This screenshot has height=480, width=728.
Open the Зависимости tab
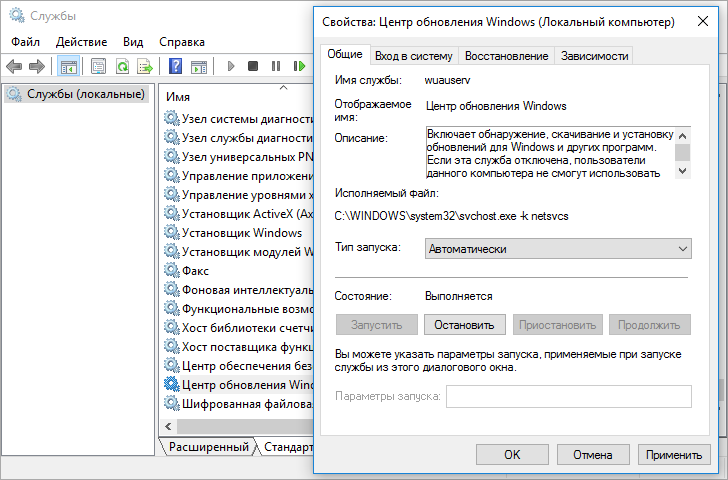click(594, 56)
